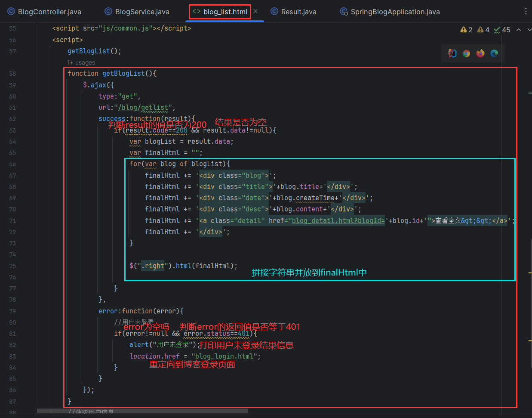
Task: Click the typos indicator showing 45
Action: [x=502, y=30]
